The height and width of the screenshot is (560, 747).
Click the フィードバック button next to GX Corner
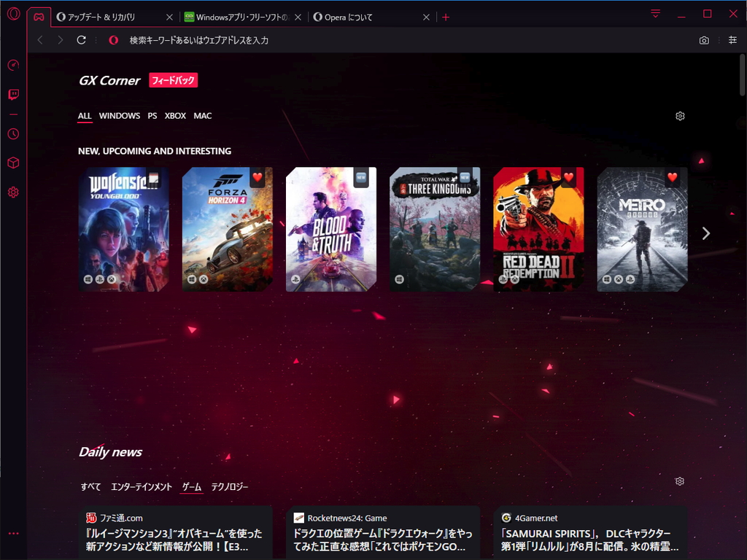click(173, 80)
